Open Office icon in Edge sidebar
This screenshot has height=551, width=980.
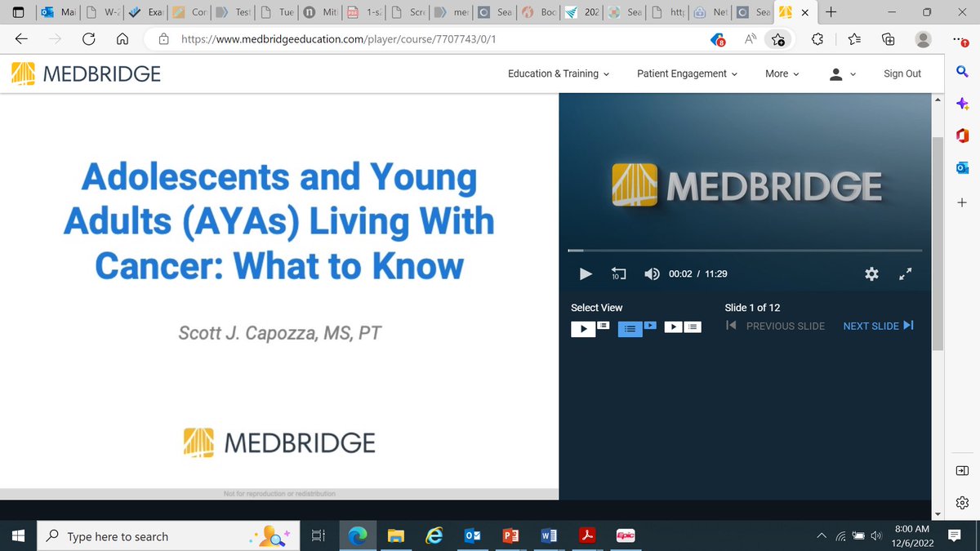click(962, 136)
